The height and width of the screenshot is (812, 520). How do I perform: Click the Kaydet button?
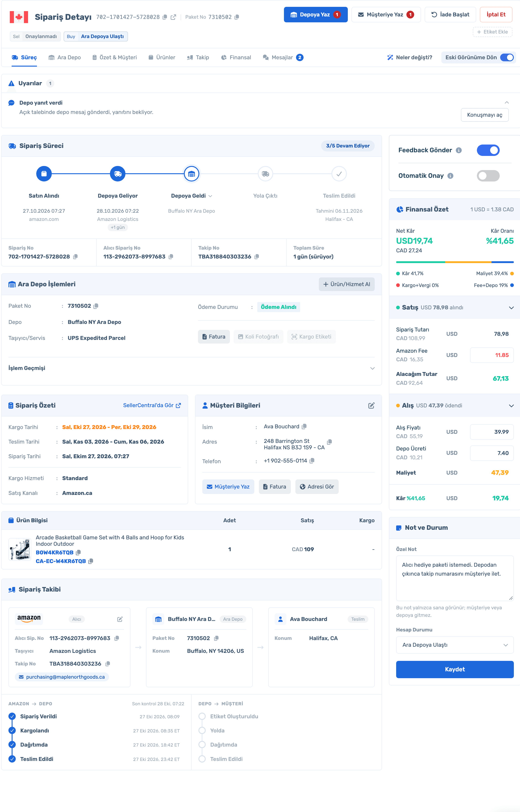[x=455, y=669]
